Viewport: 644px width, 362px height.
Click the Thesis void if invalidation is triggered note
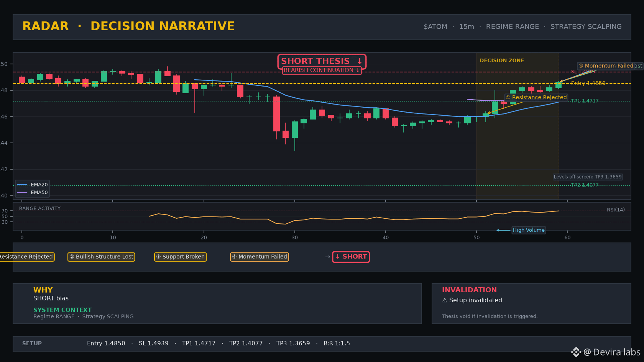pos(490,316)
